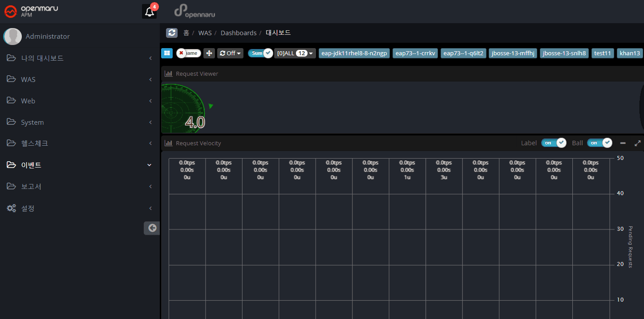
Task: Click the Administrator profile avatar
Action: [12, 37]
